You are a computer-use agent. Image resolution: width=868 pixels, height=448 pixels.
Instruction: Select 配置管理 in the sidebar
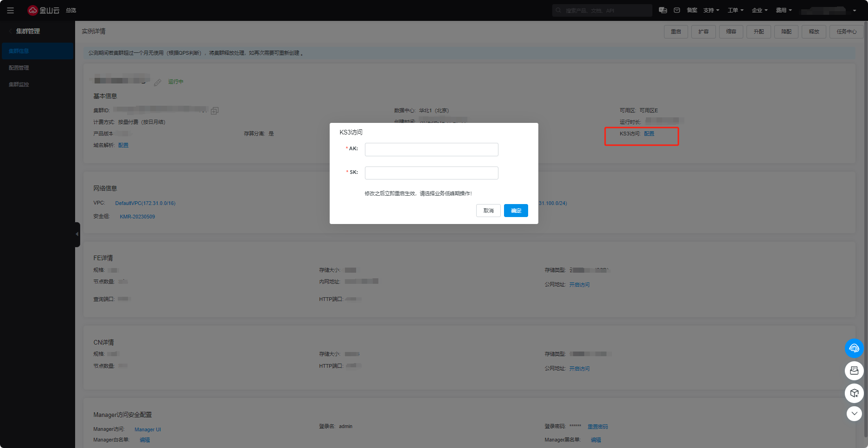[37, 68]
